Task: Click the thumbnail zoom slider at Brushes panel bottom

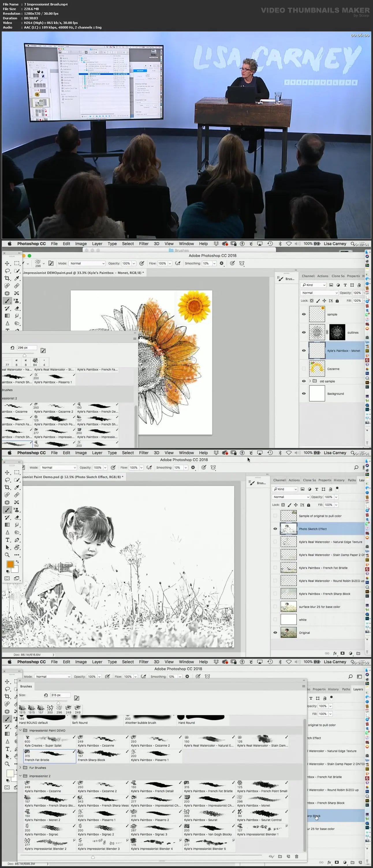Action: coord(93,856)
